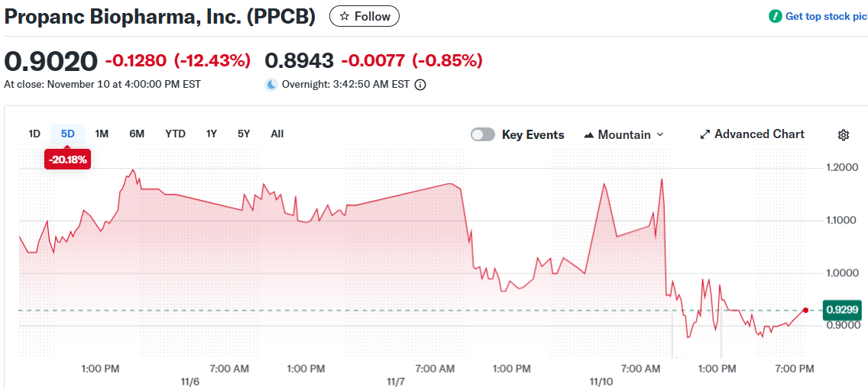Click the chart settings gear icon

844,135
